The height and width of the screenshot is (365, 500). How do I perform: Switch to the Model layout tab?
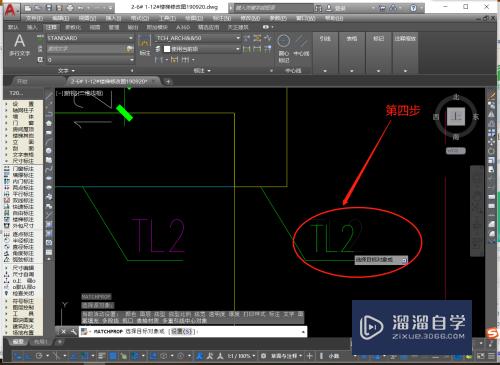17,342
